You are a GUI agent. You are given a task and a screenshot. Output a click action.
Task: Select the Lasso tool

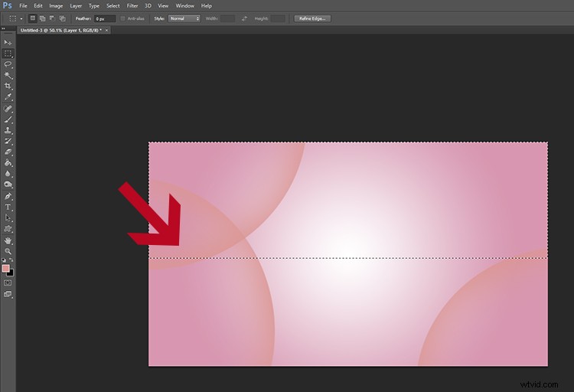(8, 64)
